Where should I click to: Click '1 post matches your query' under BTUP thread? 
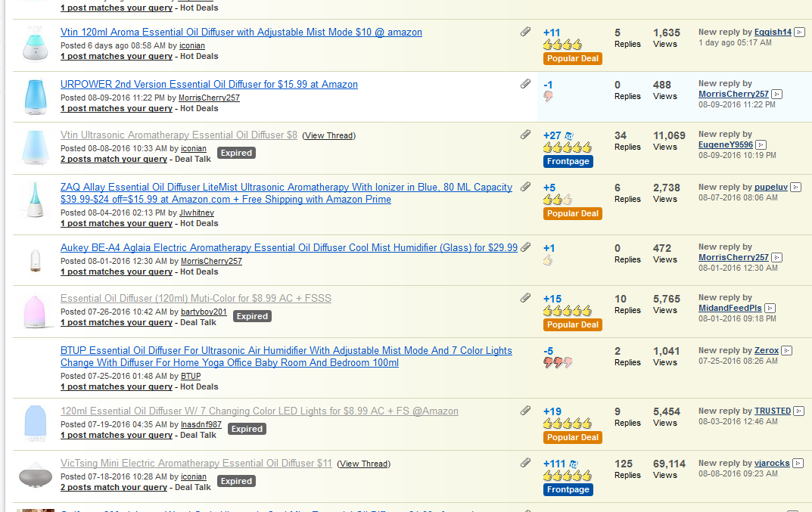(117, 386)
